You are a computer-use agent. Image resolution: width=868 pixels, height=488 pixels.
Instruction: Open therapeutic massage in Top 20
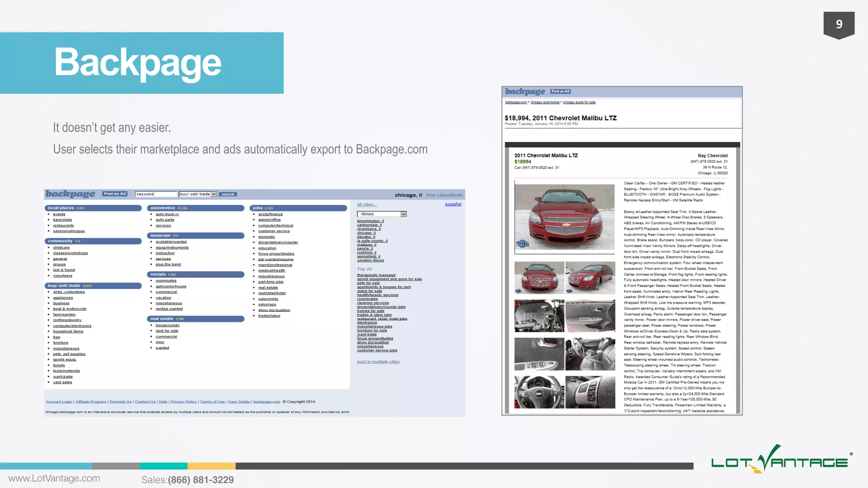tap(376, 275)
